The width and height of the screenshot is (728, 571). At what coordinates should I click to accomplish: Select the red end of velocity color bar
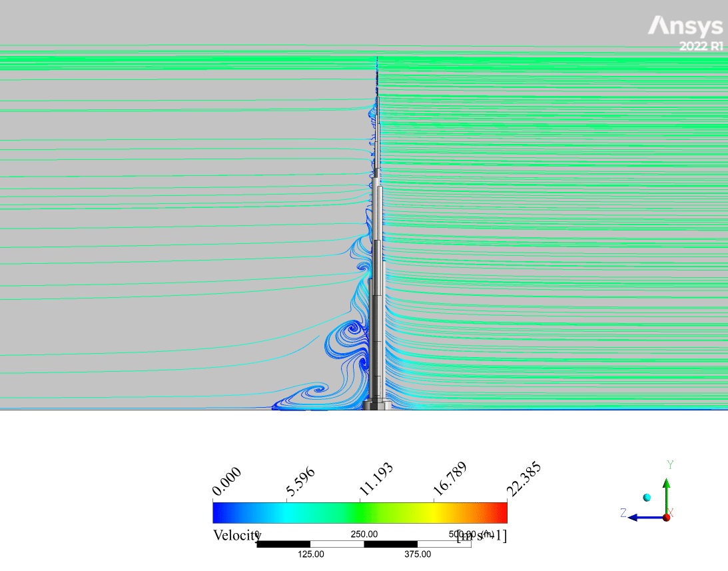pos(500,512)
